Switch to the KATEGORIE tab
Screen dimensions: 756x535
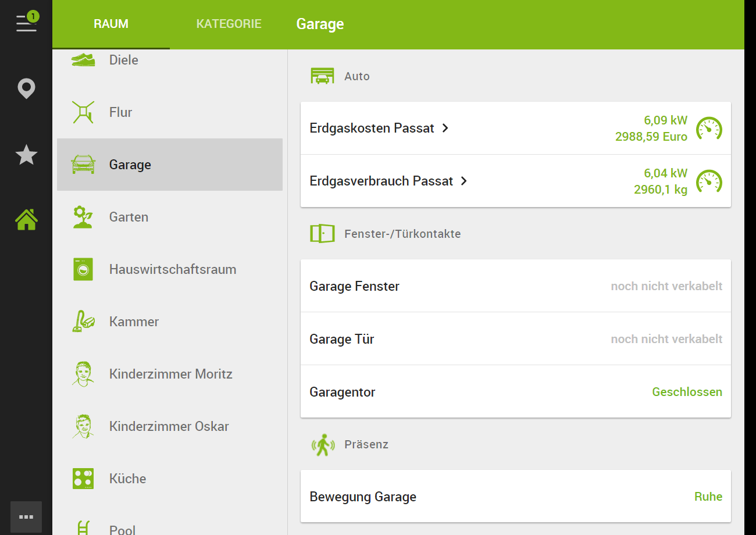pyautogui.click(x=229, y=24)
